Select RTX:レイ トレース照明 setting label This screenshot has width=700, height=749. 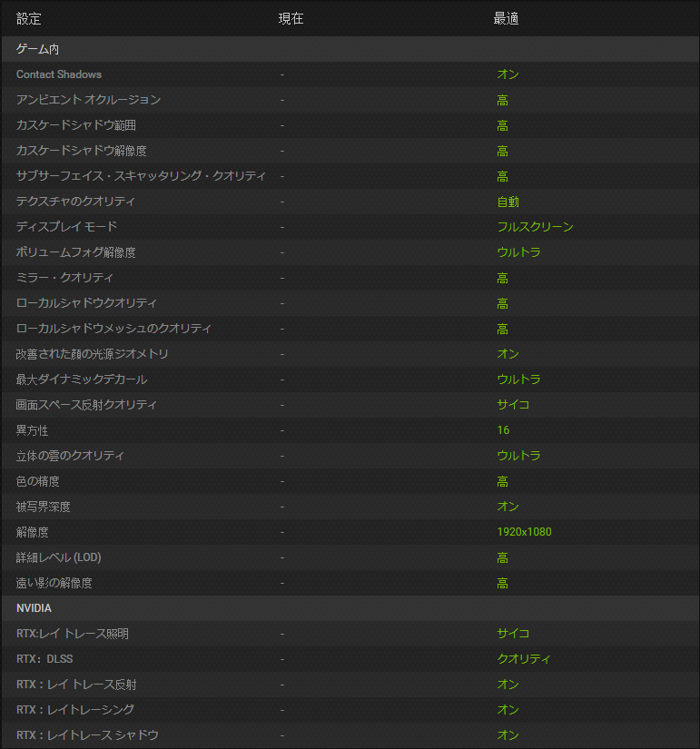click(73, 634)
